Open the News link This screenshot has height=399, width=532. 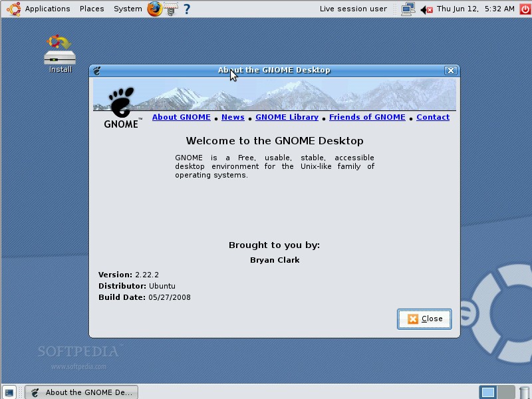coord(233,117)
